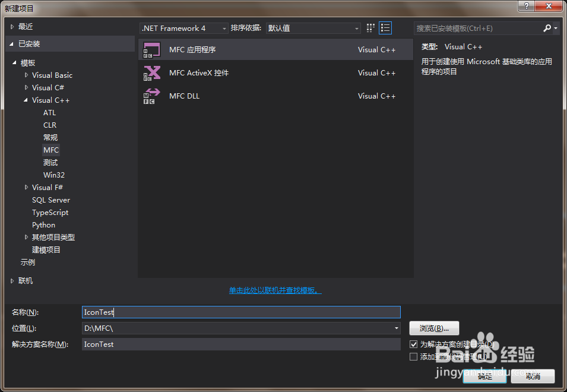The image size is (567, 392).
Task: Click the Cancel (取消) button
Action: coord(533,377)
